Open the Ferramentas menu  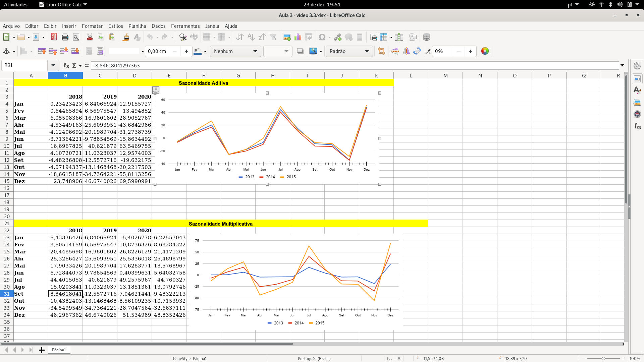[185, 26]
